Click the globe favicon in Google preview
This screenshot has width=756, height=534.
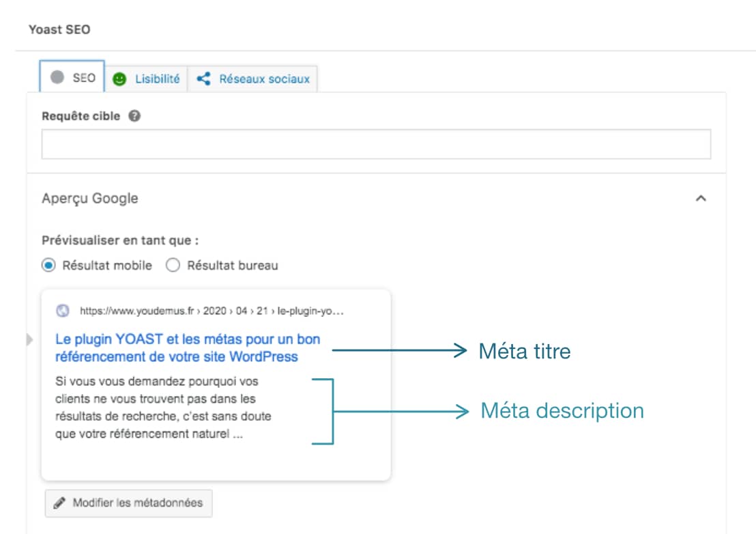pyautogui.click(x=63, y=311)
